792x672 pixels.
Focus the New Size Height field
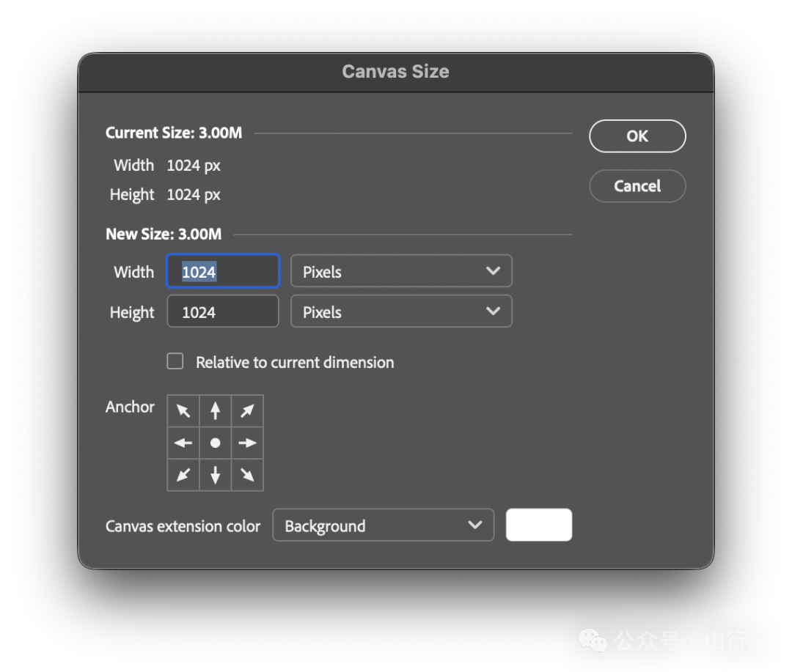(223, 311)
